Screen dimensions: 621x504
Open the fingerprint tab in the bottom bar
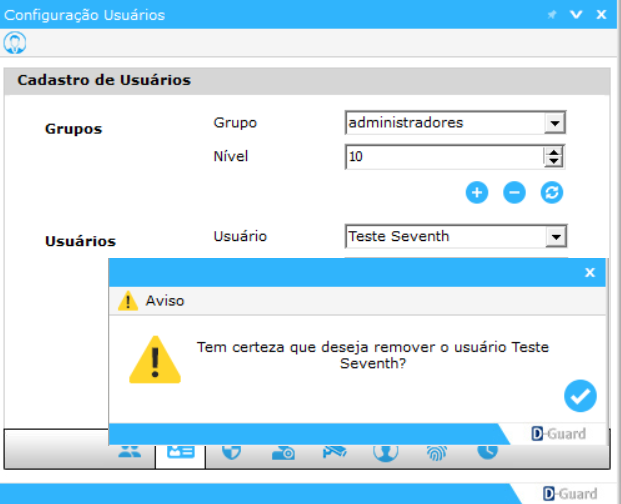(x=437, y=452)
